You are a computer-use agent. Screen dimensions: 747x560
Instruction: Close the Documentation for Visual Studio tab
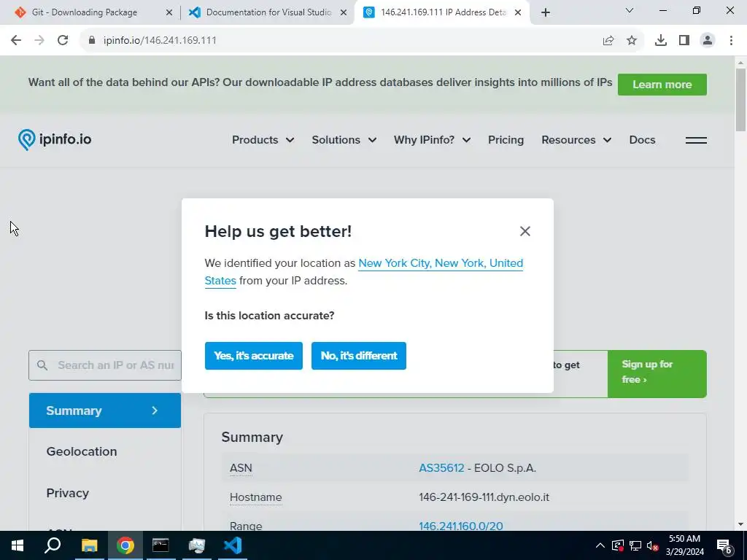coord(344,12)
